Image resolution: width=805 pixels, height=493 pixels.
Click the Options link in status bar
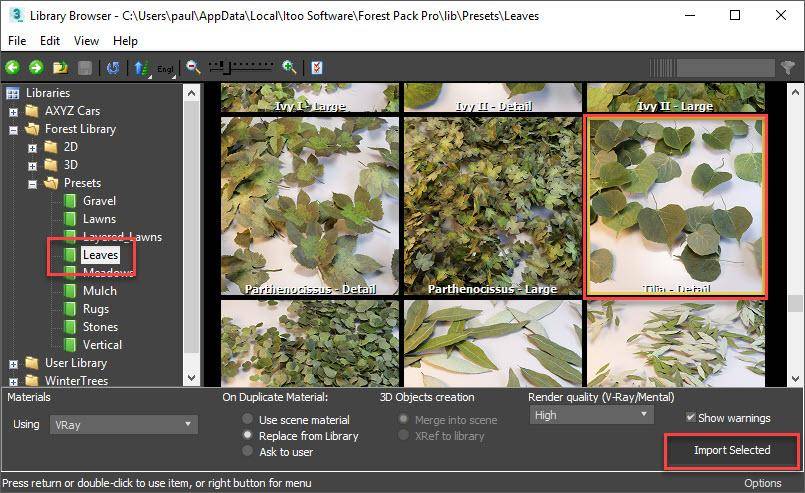pyautogui.click(x=763, y=483)
